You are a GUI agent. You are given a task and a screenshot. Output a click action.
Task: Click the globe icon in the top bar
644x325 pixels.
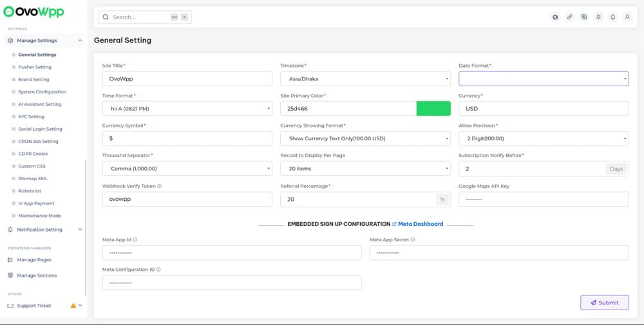pyautogui.click(x=555, y=17)
